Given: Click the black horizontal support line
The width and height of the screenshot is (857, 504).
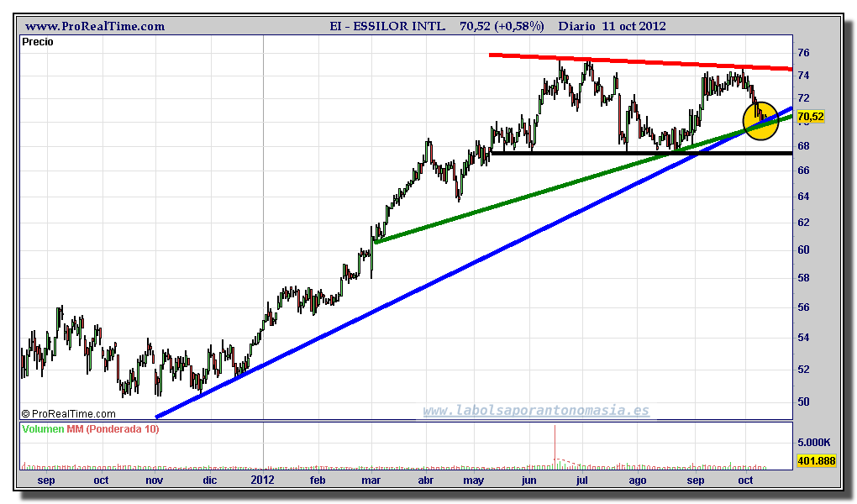Looking at the screenshot, I should click(x=642, y=153).
